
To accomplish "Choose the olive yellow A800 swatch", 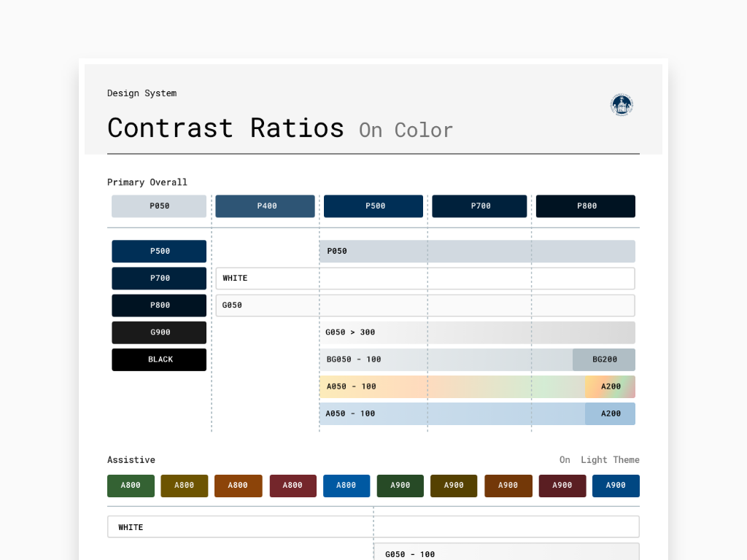I will point(185,486).
